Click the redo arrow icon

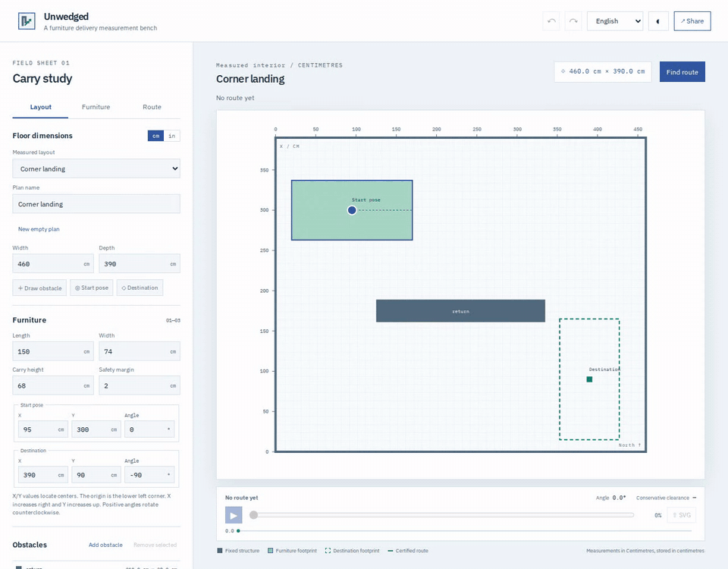pyautogui.click(x=573, y=21)
